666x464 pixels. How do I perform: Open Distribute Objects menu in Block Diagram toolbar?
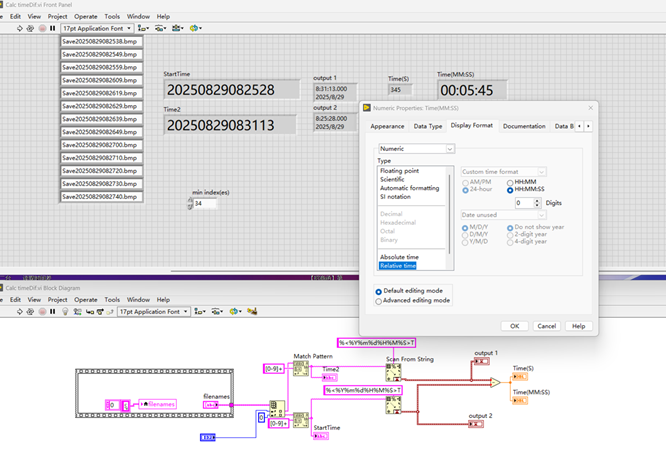point(217,311)
